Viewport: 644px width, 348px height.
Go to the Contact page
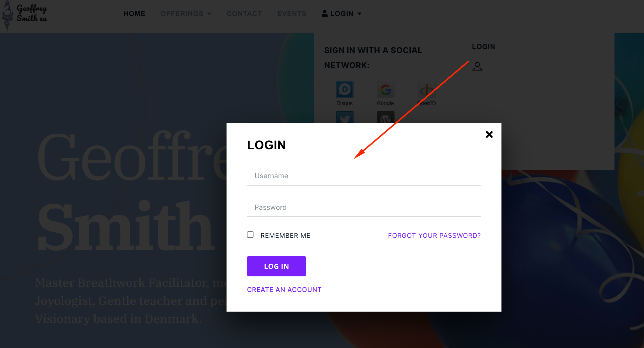pos(244,14)
